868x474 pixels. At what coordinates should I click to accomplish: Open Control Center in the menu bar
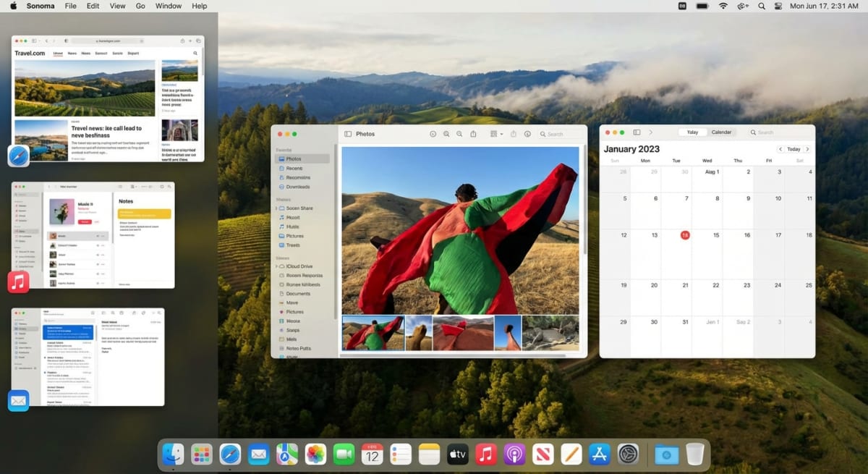pyautogui.click(x=779, y=6)
